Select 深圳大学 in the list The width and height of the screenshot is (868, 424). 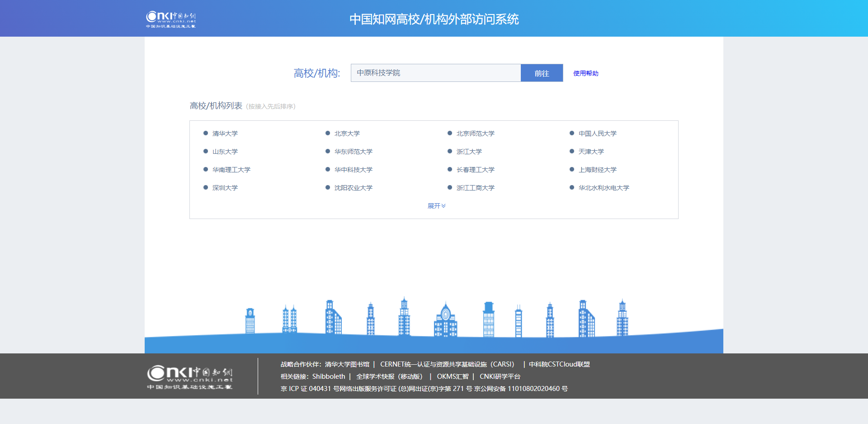click(x=225, y=188)
